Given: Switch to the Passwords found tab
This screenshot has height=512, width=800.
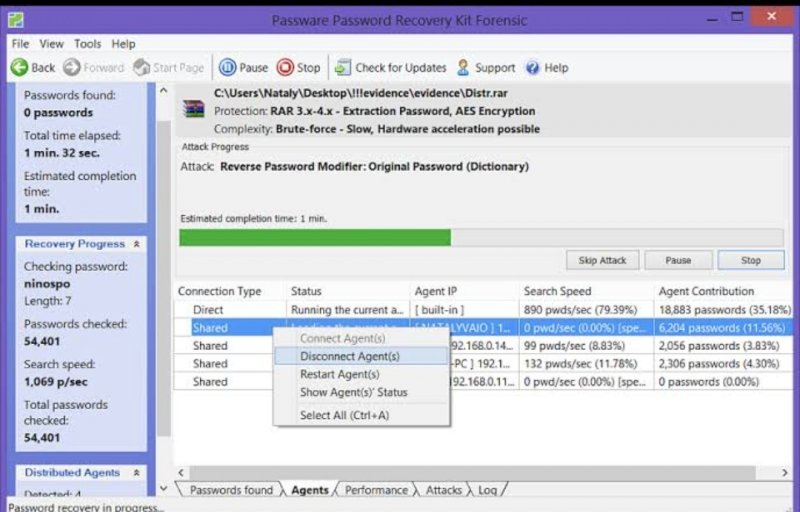Looking at the screenshot, I should 231,490.
